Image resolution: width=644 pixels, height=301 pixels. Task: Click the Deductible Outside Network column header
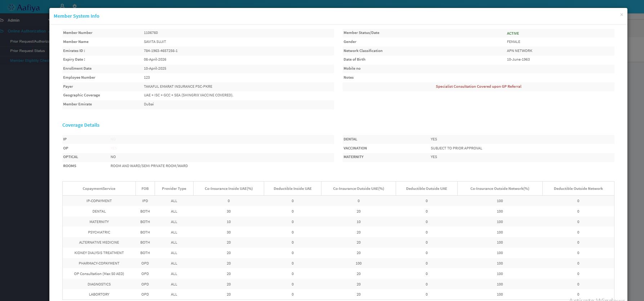click(578, 188)
